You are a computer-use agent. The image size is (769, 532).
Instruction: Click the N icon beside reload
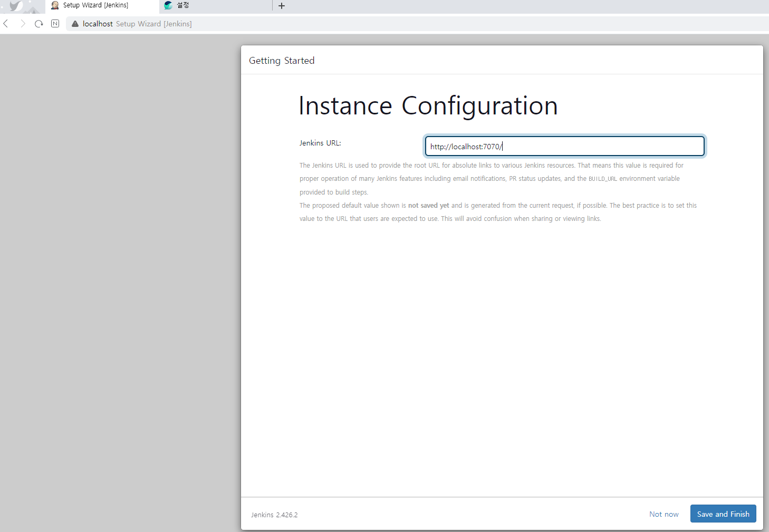coord(55,24)
